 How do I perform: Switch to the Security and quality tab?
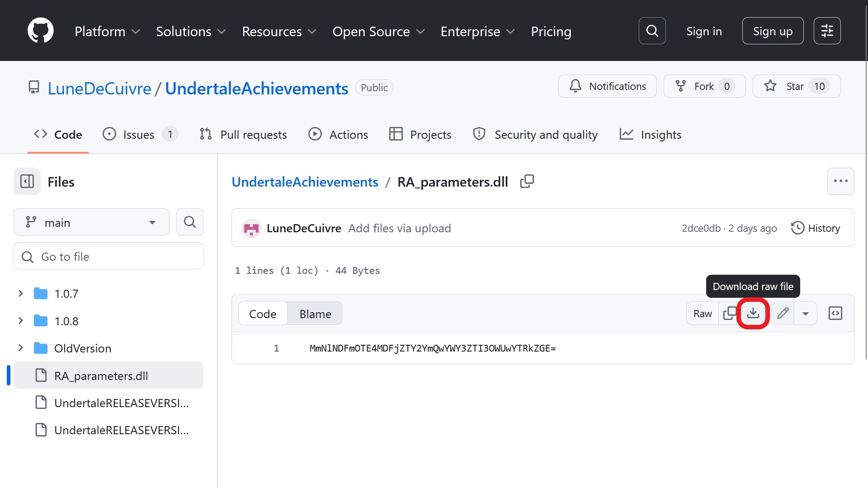pyautogui.click(x=535, y=134)
